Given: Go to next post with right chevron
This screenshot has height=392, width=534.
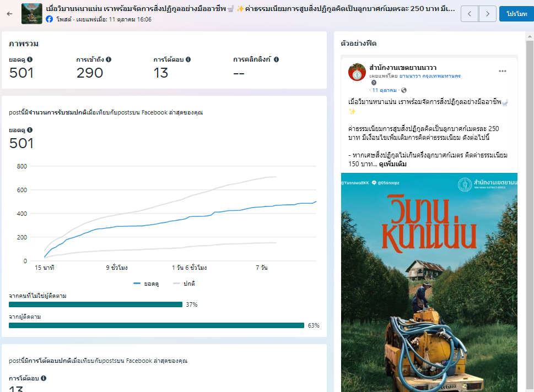Looking at the screenshot, I should (x=487, y=14).
